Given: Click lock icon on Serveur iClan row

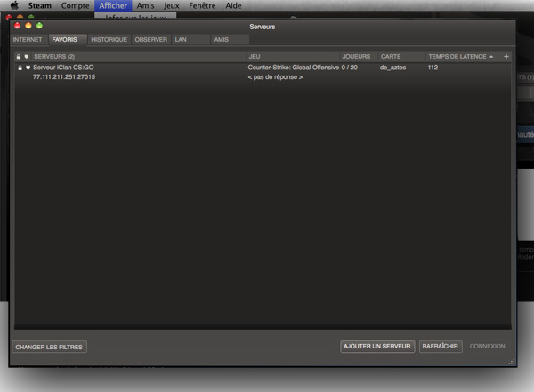Looking at the screenshot, I should tap(20, 68).
